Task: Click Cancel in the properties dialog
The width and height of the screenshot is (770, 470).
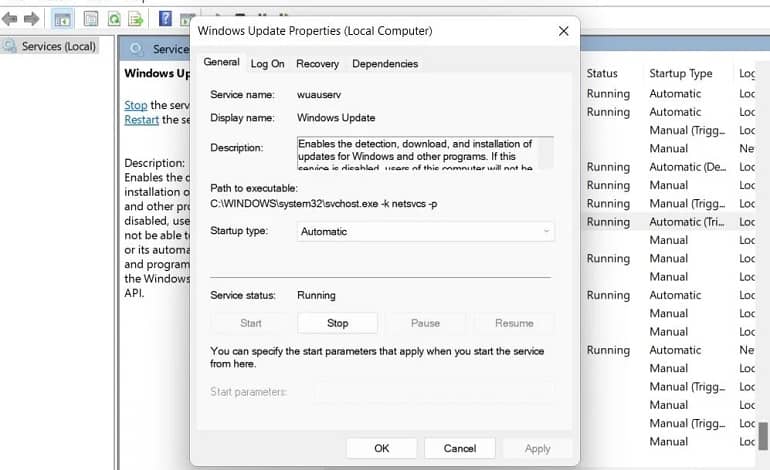Action: click(x=460, y=448)
